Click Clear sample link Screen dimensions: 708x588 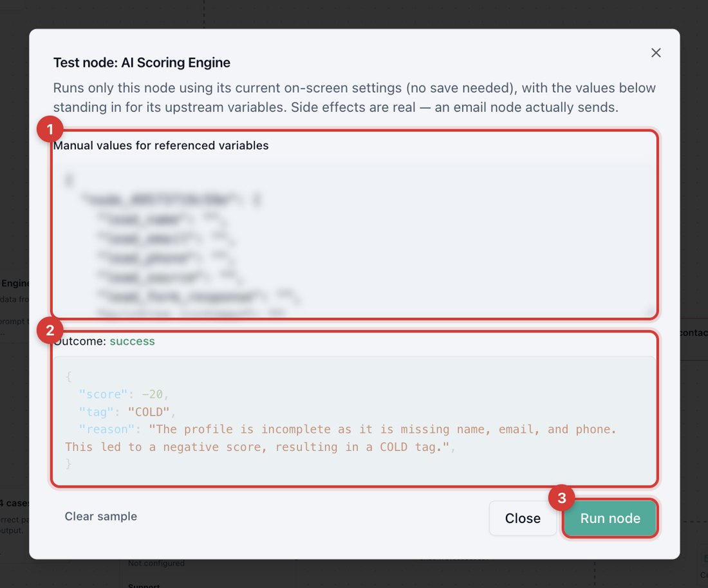(100, 516)
